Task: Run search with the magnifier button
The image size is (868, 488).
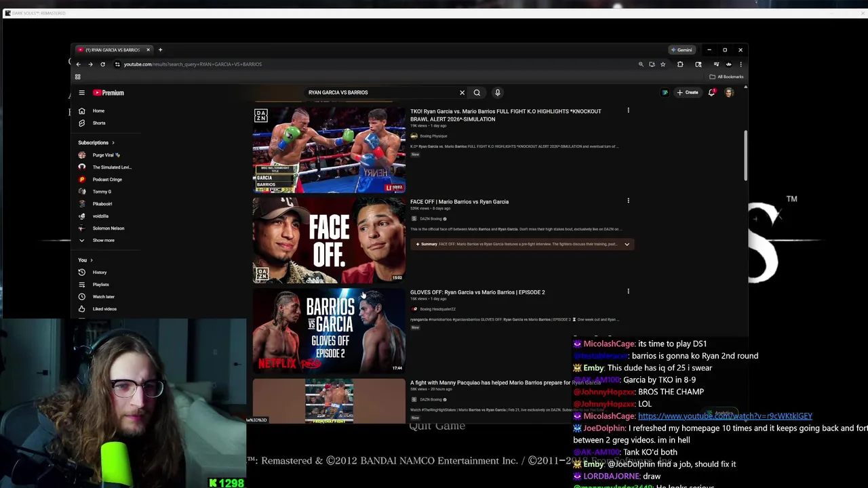Action: 477,93
